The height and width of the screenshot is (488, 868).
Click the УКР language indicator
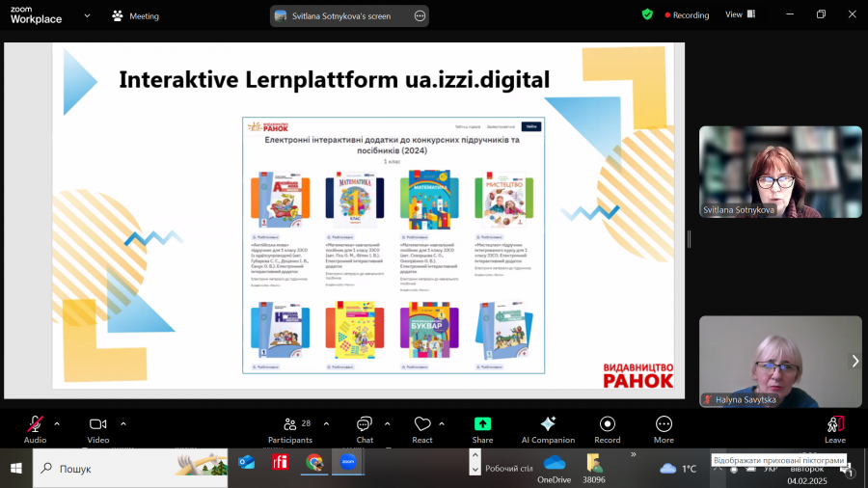coord(770,469)
